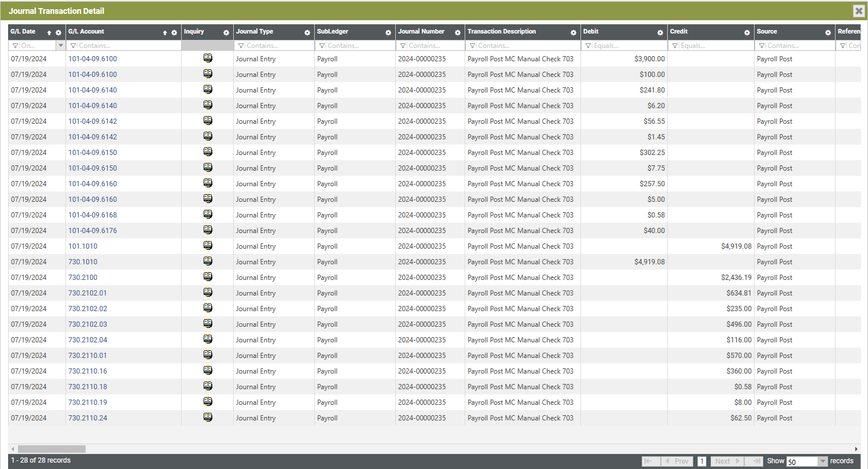Sort by Debit column header

tap(591, 32)
